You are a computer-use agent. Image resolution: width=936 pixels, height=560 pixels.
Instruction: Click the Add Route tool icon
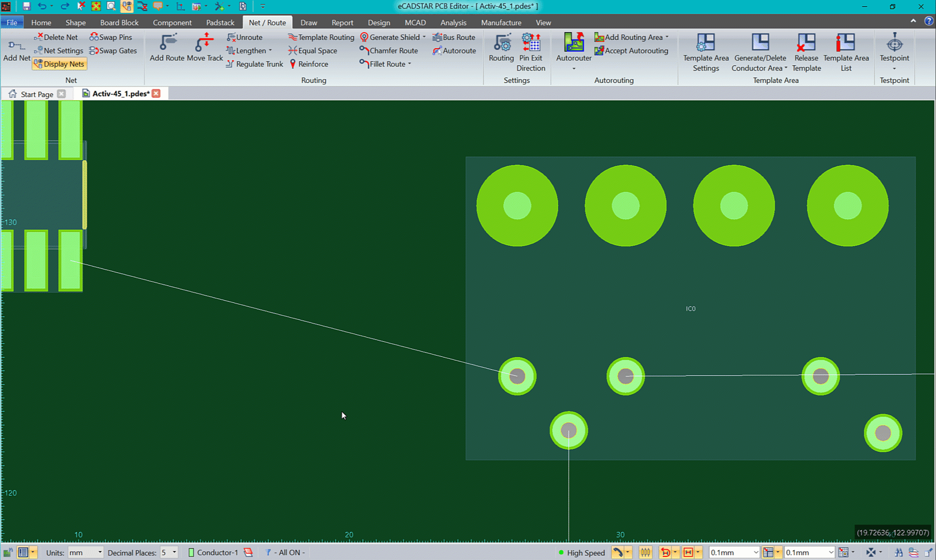[167, 44]
